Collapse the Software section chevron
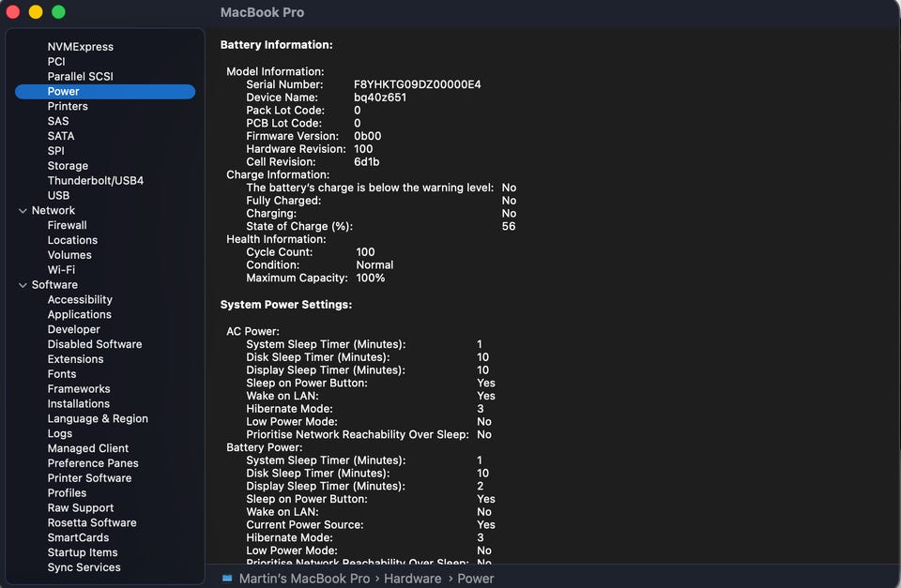The width and height of the screenshot is (901, 588). pos(23,285)
